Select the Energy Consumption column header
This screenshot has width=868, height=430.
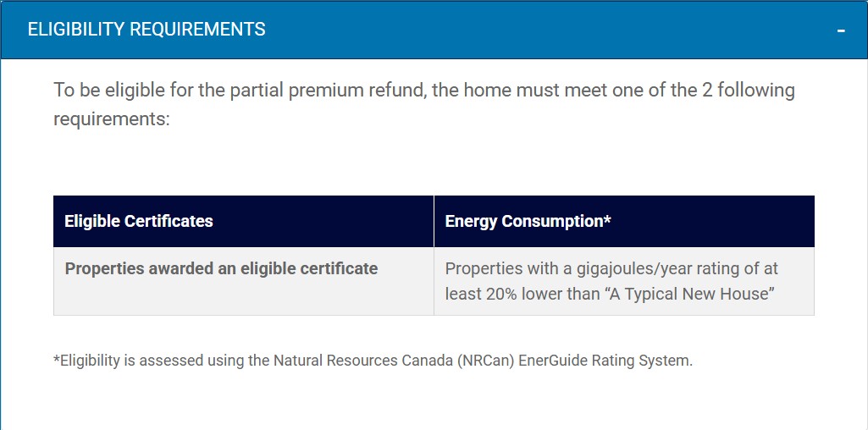[x=528, y=222]
